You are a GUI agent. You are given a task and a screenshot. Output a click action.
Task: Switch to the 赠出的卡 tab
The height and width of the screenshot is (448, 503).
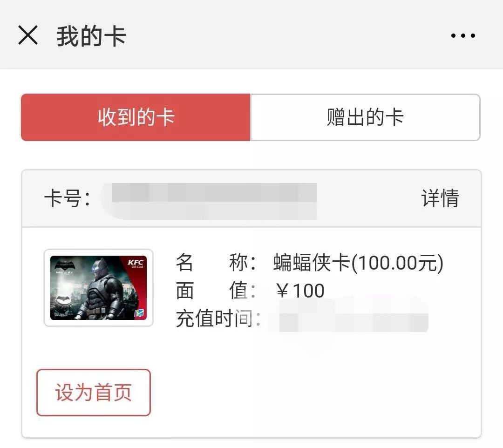click(365, 117)
